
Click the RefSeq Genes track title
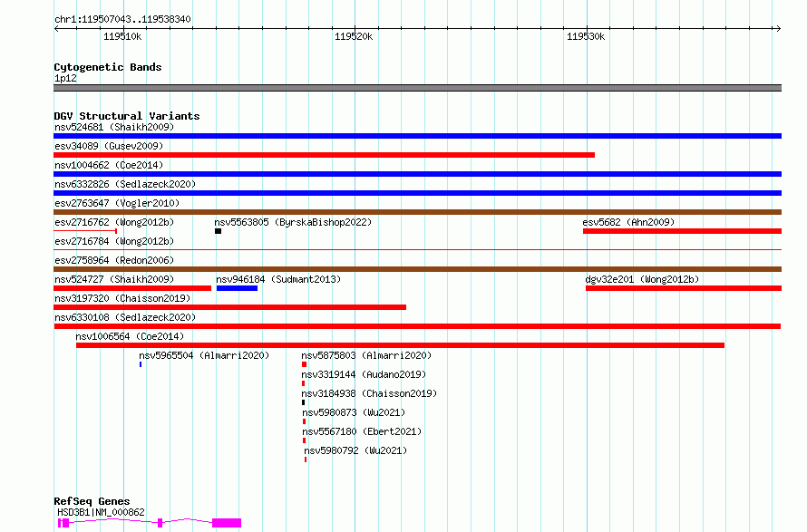tap(92, 502)
